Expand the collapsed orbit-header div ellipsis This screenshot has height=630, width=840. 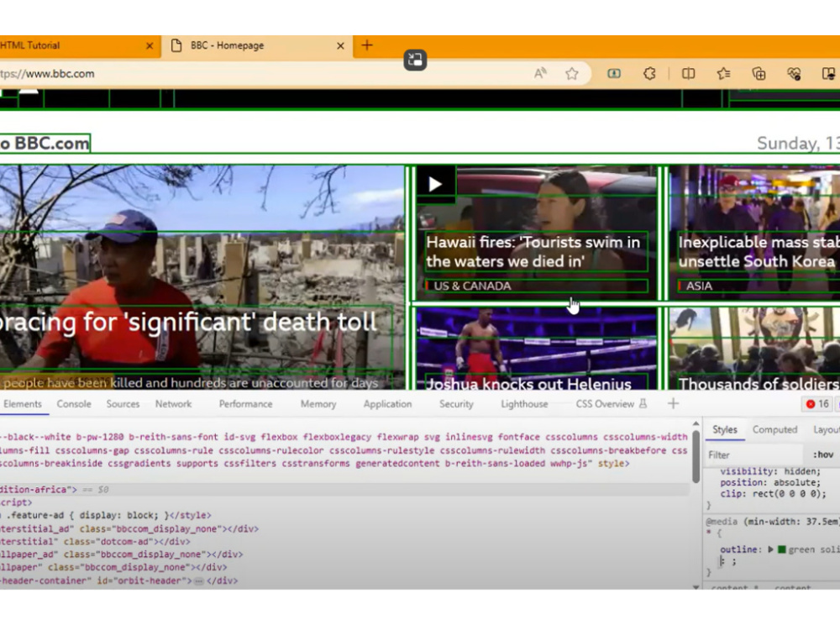click(199, 581)
